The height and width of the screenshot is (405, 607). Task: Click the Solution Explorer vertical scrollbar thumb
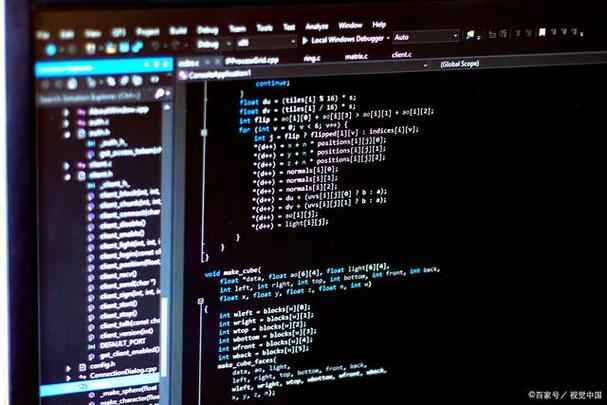coord(165,338)
